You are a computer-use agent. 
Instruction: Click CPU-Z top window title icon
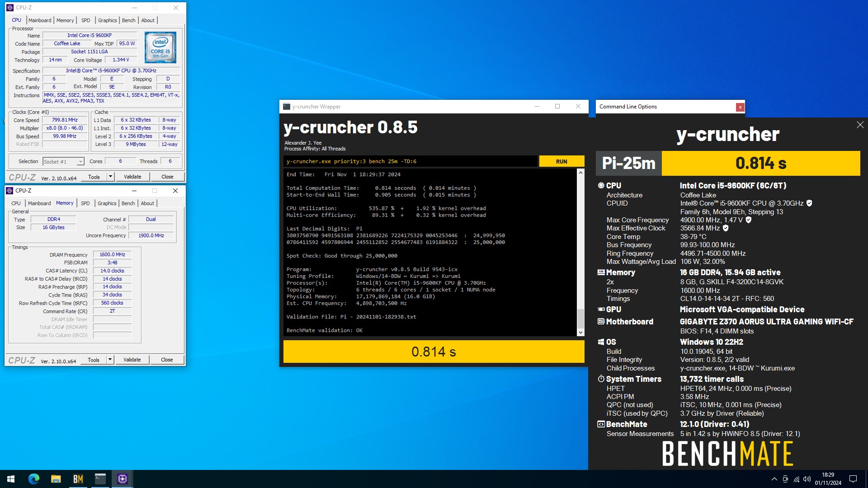click(x=10, y=8)
